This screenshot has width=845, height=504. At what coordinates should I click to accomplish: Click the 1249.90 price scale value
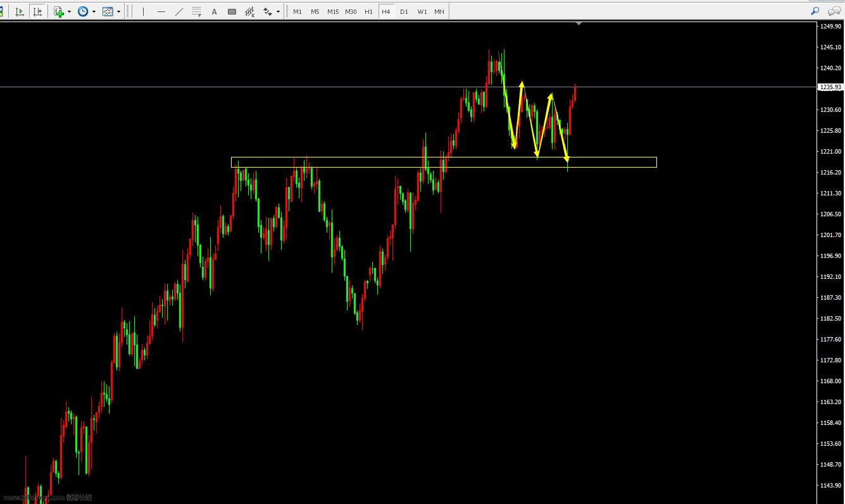pyautogui.click(x=831, y=26)
